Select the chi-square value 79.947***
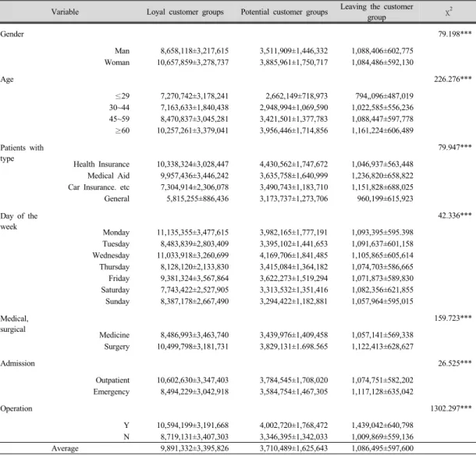The height and width of the screenshot is (456, 476). (454, 148)
